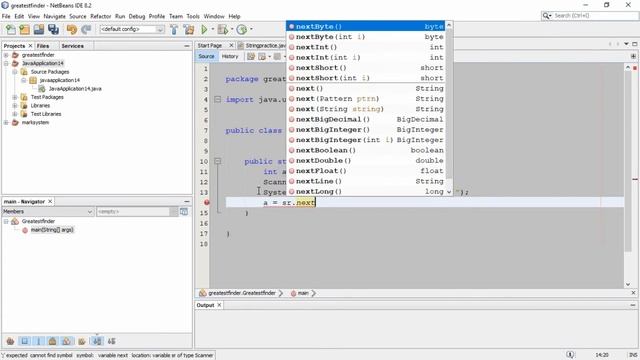Open the File menu

pyautogui.click(x=6, y=16)
